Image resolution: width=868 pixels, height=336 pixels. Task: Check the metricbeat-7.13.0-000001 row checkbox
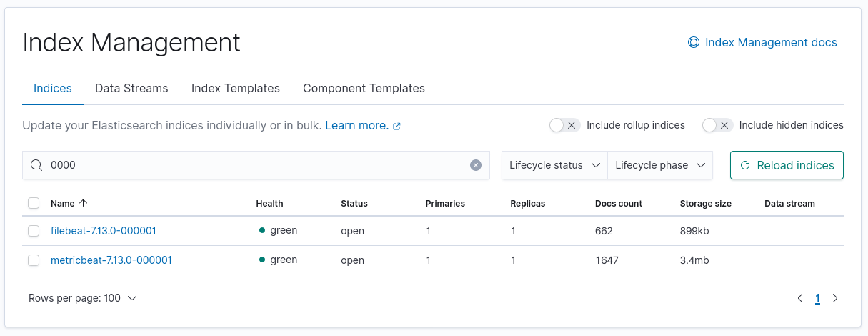[x=34, y=260]
